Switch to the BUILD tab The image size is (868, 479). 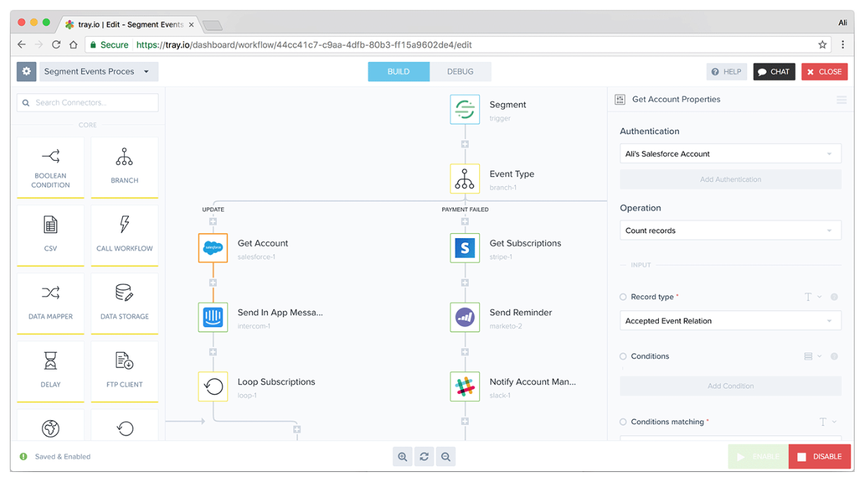coord(399,72)
